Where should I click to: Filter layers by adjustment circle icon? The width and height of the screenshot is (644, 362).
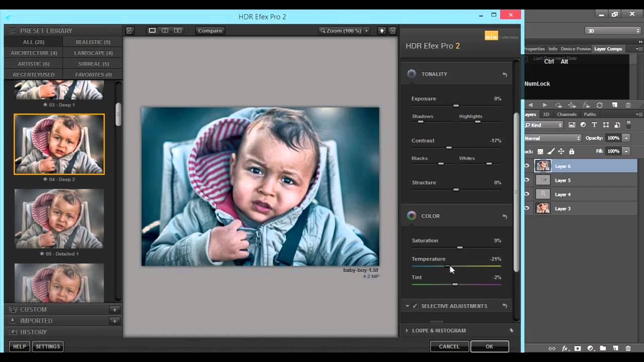[583, 125]
